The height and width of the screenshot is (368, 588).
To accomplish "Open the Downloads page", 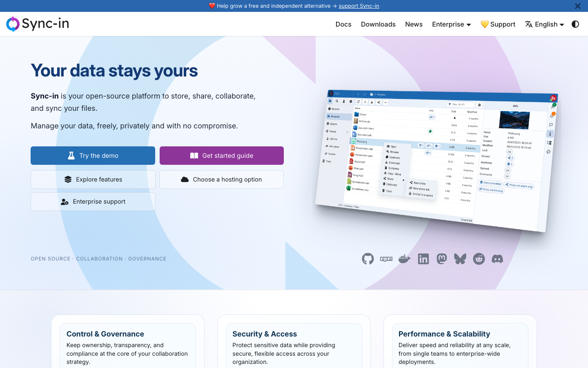I will click(x=378, y=24).
